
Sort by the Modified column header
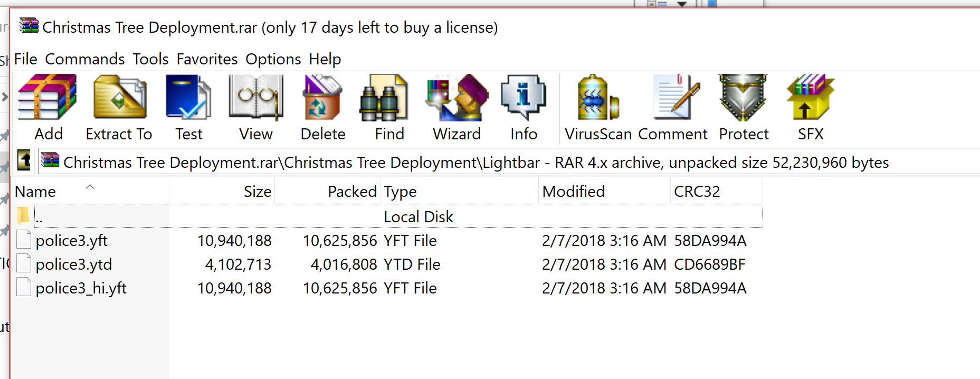point(574,192)
